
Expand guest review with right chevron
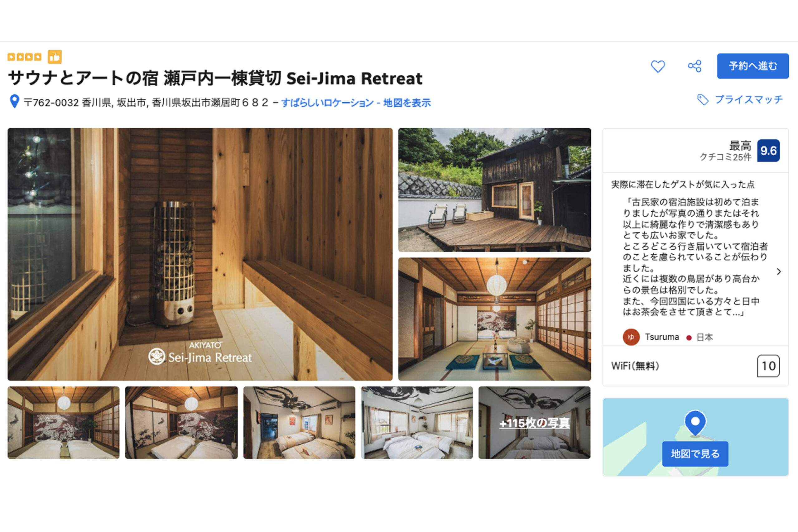click(x=779, y=271)
